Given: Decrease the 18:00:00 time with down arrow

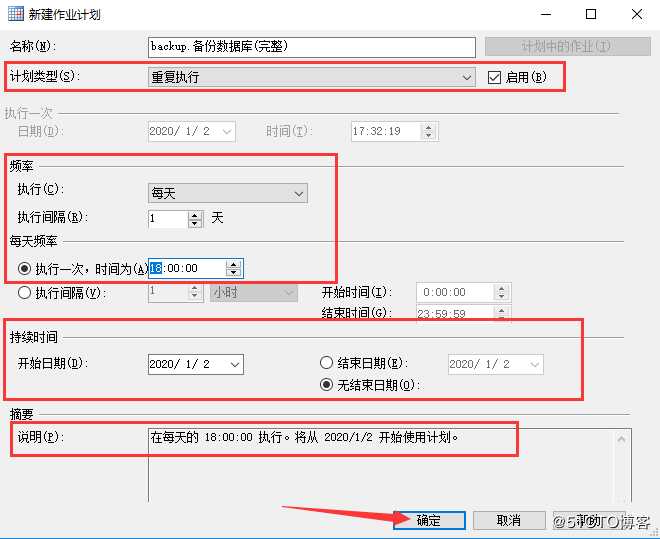Looking at the screenshot, I should pyautogui.click(x=234, y=273).
